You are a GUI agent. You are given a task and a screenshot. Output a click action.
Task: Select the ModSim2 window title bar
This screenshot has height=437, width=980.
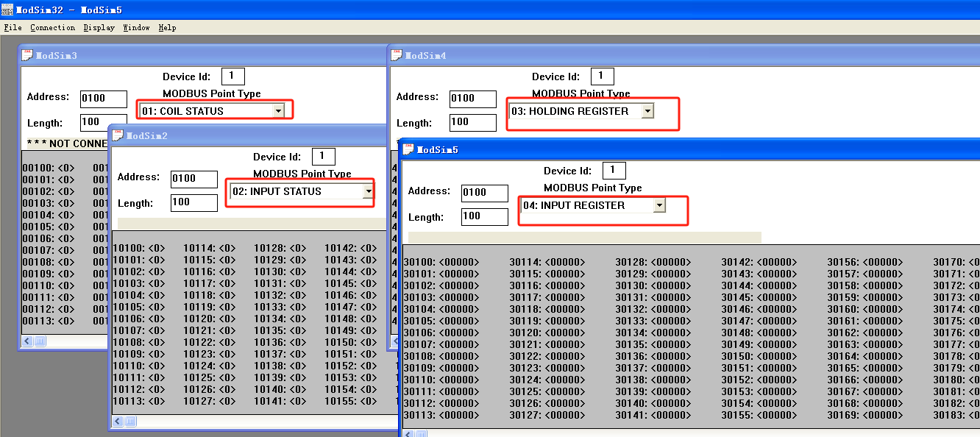[248, 135]
